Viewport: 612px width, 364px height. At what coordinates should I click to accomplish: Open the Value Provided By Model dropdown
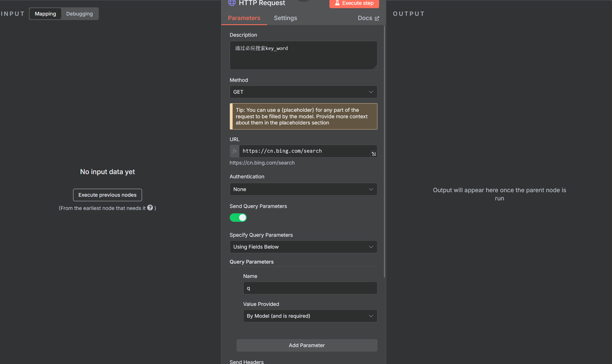(x=310, y=316)
